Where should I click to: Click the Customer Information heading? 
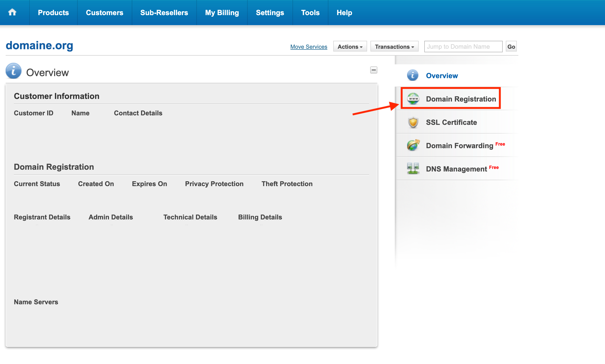pos(57,96)
